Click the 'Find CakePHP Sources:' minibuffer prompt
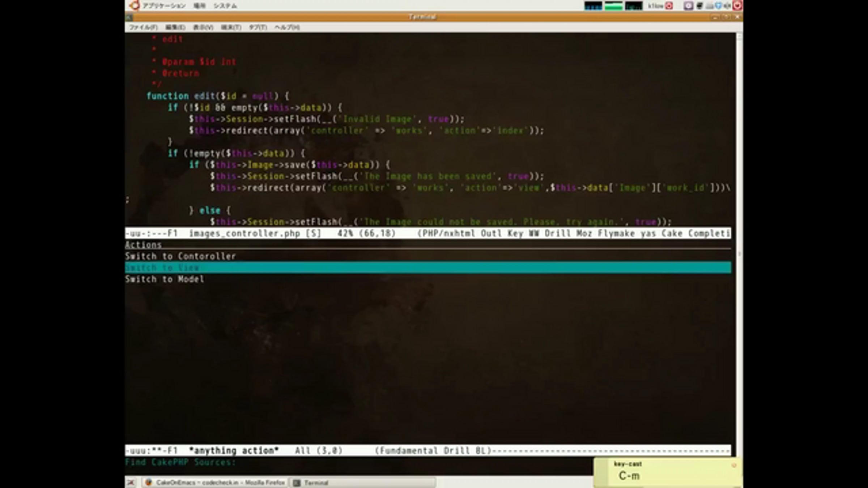 pos(180,462)
